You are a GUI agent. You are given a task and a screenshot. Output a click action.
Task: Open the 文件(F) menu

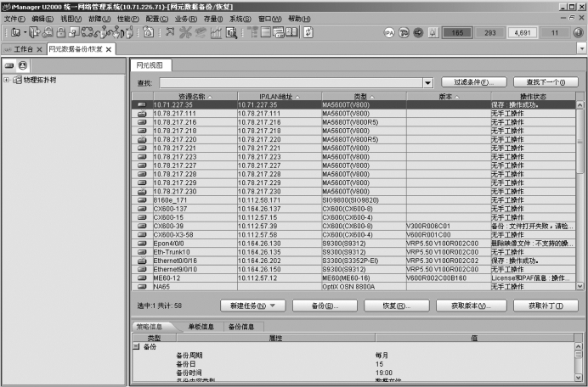(14, 19)
